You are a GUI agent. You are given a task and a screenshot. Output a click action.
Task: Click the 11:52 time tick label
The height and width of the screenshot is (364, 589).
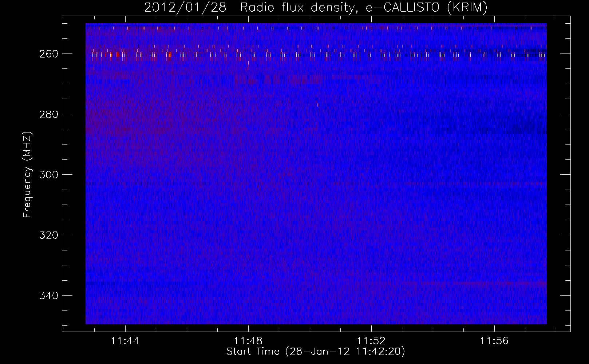coord(371,341)
